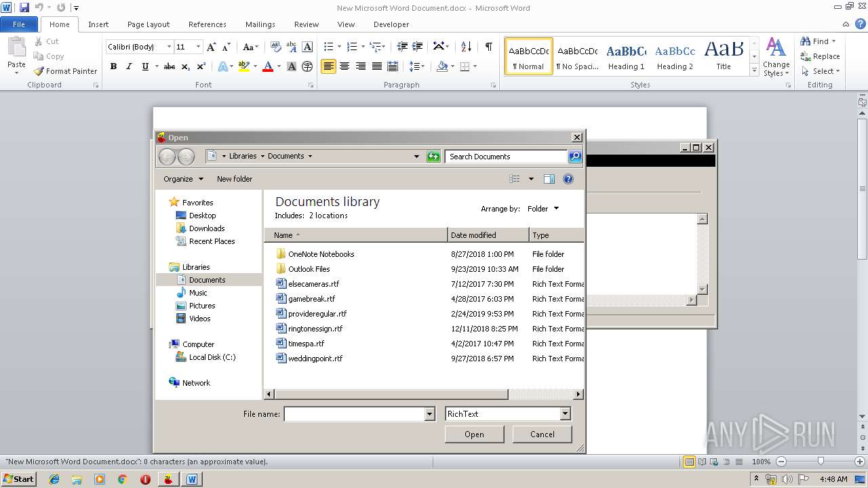Switch to the References tab
The width and height of the screenshot is (868, 488).
click(208, 24)
